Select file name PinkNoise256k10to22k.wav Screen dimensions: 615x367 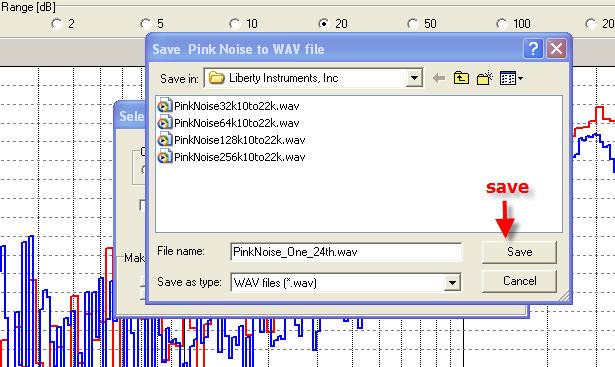(240, 157)
